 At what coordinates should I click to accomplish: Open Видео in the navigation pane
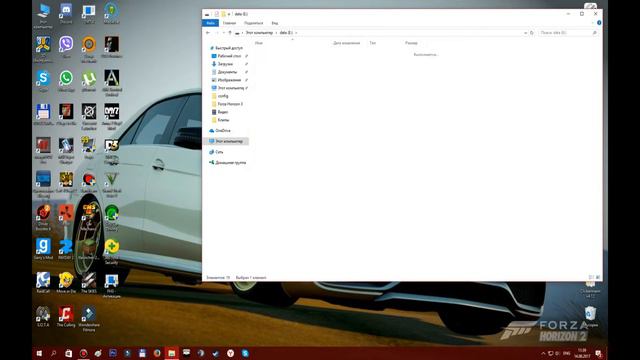click(220, 112)
